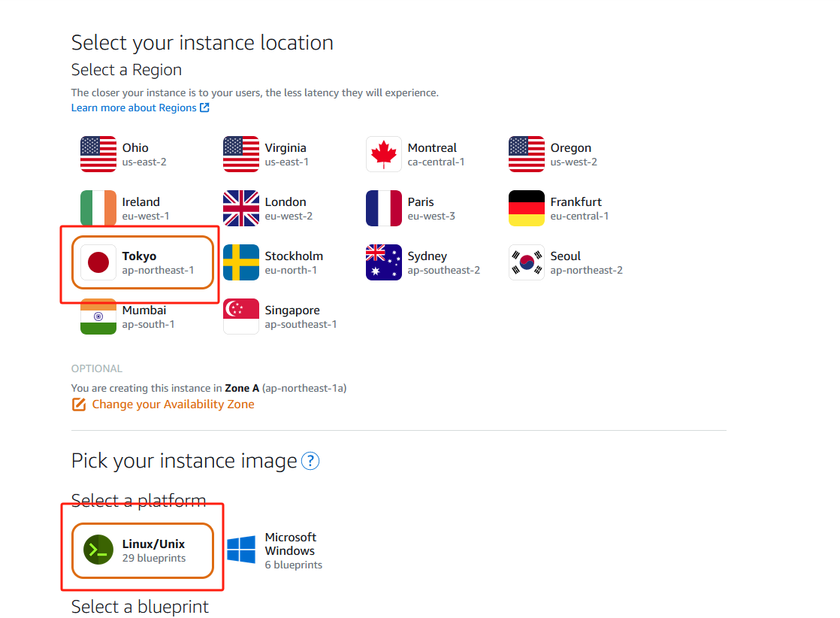The height and width of the screenshot is (618, 840).
Task: Click external link icon beside Learn more
Action: pos(204,108)
